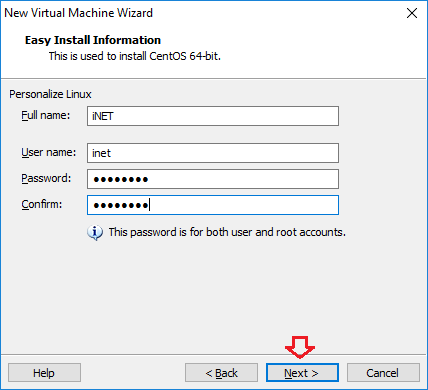Click 'This is used to install CentOS 64-bit.'
Screen dimensions: 428x390
(x=135, y=56)
